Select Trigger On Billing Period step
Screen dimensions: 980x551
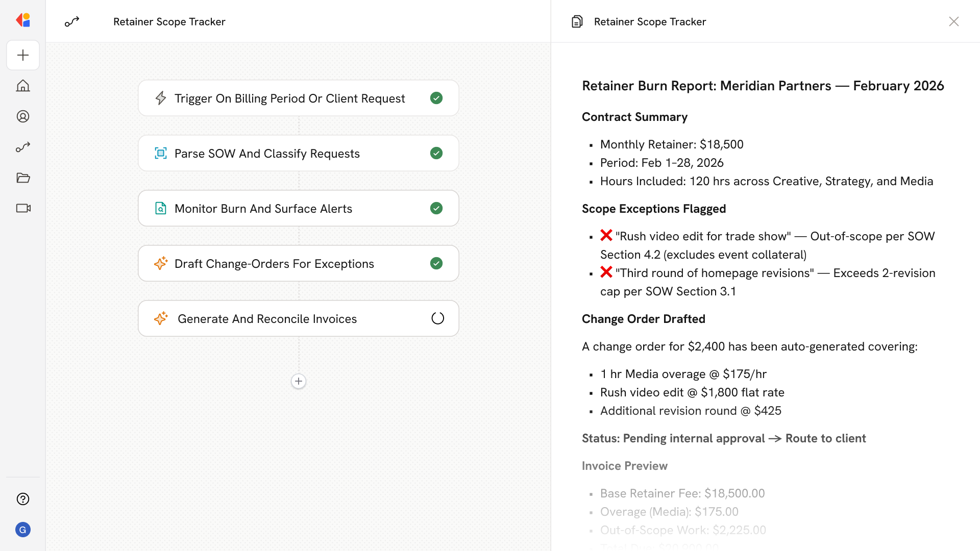point(289,98)
